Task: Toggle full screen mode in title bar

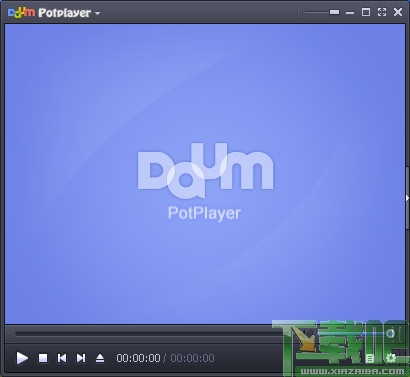Action: pyautogui.click(x=382, y=12)
